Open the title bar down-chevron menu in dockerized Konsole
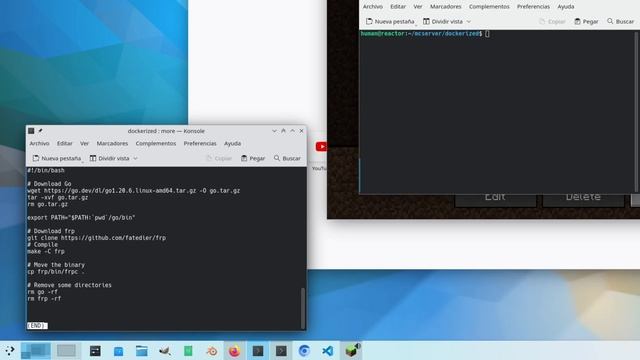Viewport: 640px width, 360px height. click(x=274, y=131)
